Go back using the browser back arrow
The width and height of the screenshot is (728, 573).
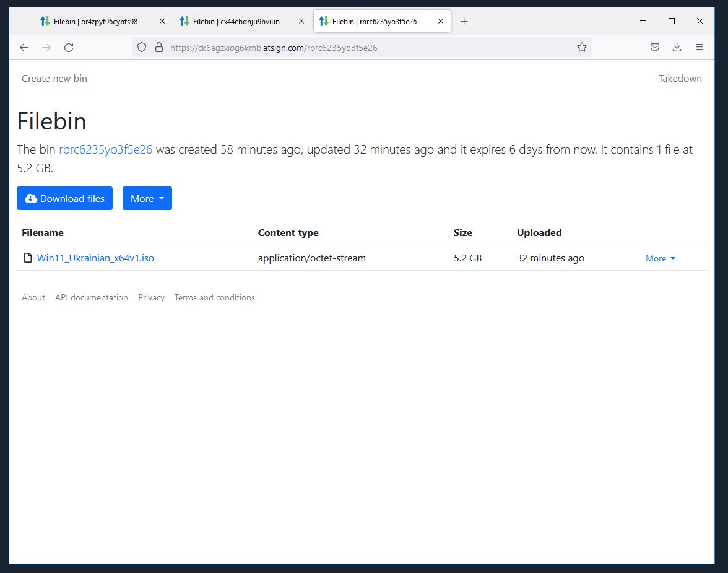[24, 48]
